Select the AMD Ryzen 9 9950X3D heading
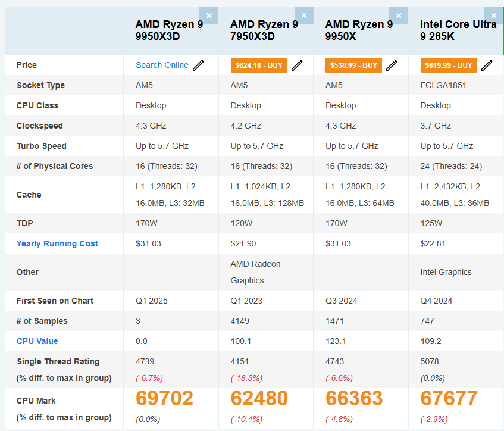 coord(166,30)
